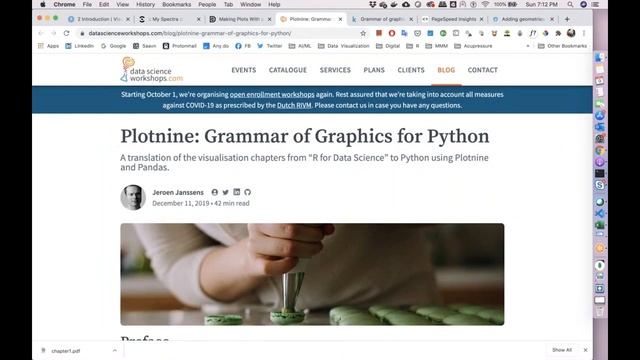Screen dimensions: 640x360
Task: Open the author's website profile icon
Action: click(214, 192)
